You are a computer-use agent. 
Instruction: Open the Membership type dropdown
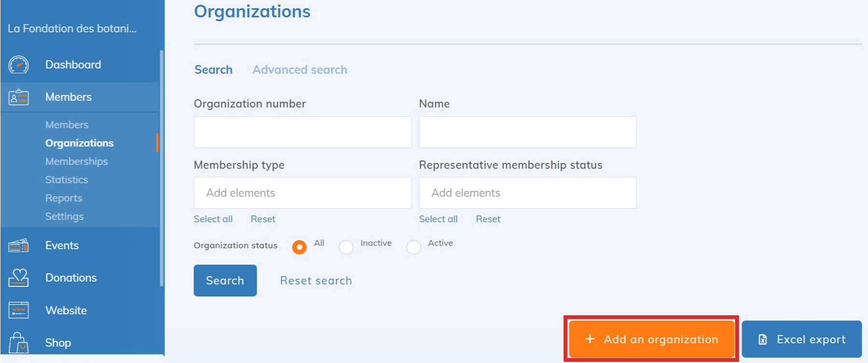point(303,193)
